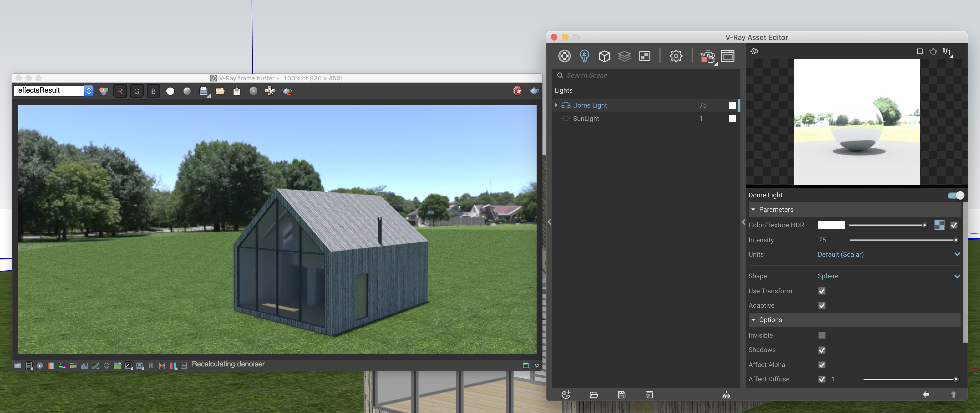The width and height of the screenshot is (980, 413).
Task: Toggle the green channel G button
Action: pos(137,91)
